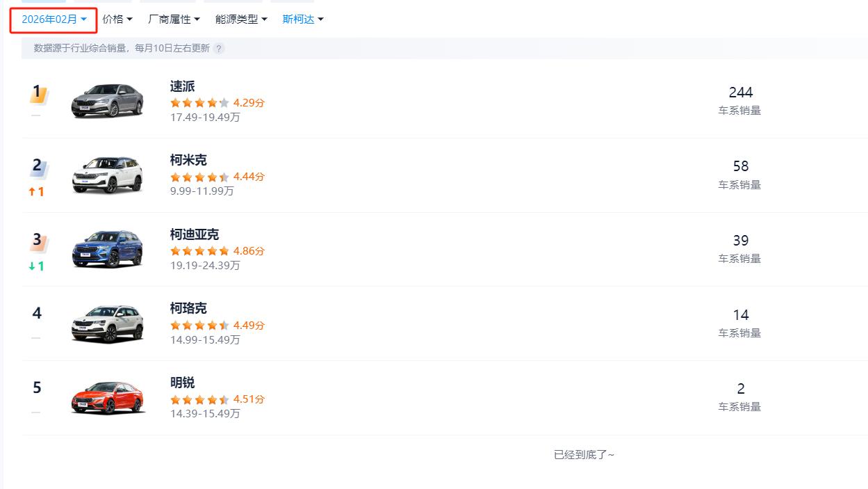Click the 柯迪亚克 model name link
868x489 pixels.
[195, 234]
